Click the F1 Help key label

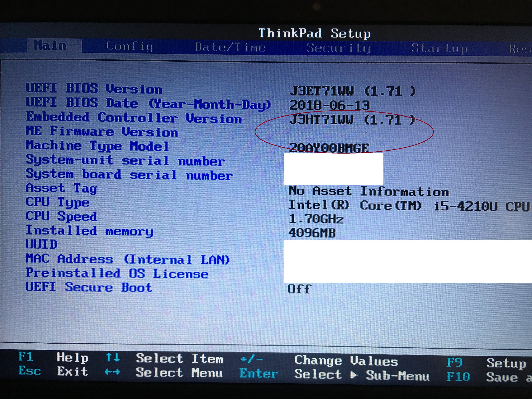(x=25, y=356)
